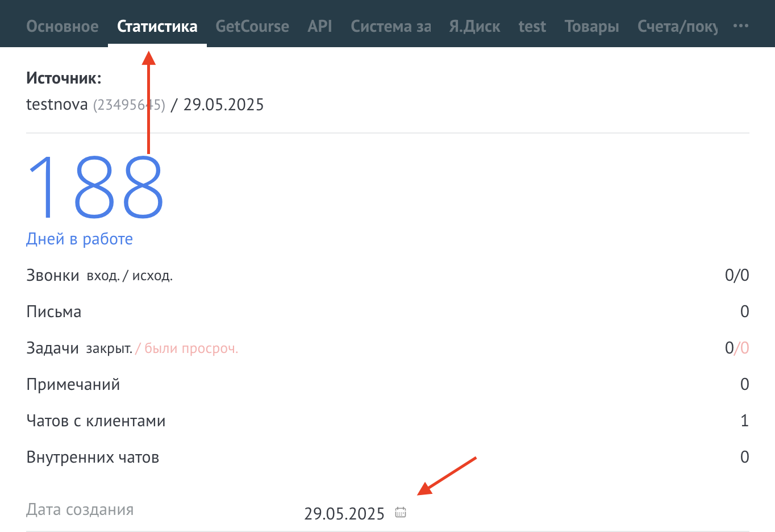Screen dimensions: 775x532
Task: Go to the Счета/покупки tab
Action: (x=677, y=26)
